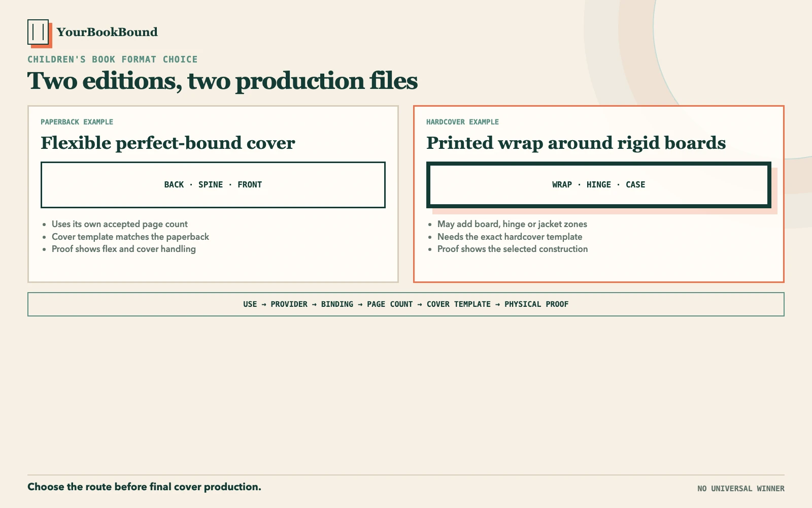Select 'Proof shows flex and cover handling'

pyautogui.click(x=124, y=249)
